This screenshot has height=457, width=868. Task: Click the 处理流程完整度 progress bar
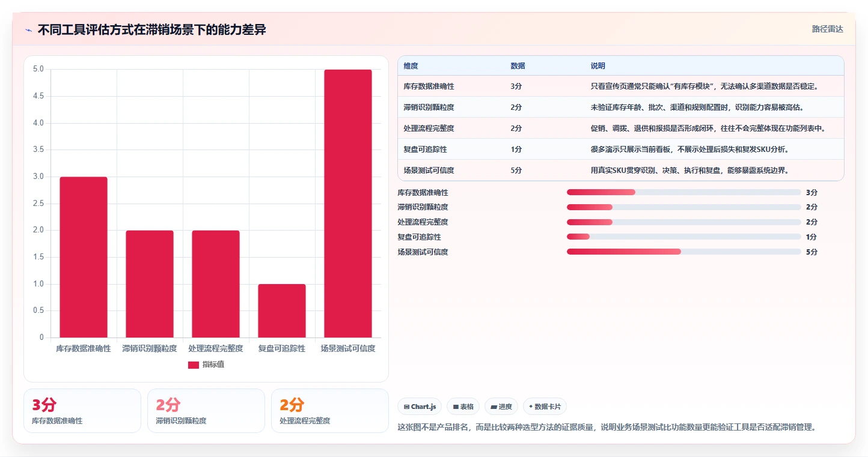684,222
